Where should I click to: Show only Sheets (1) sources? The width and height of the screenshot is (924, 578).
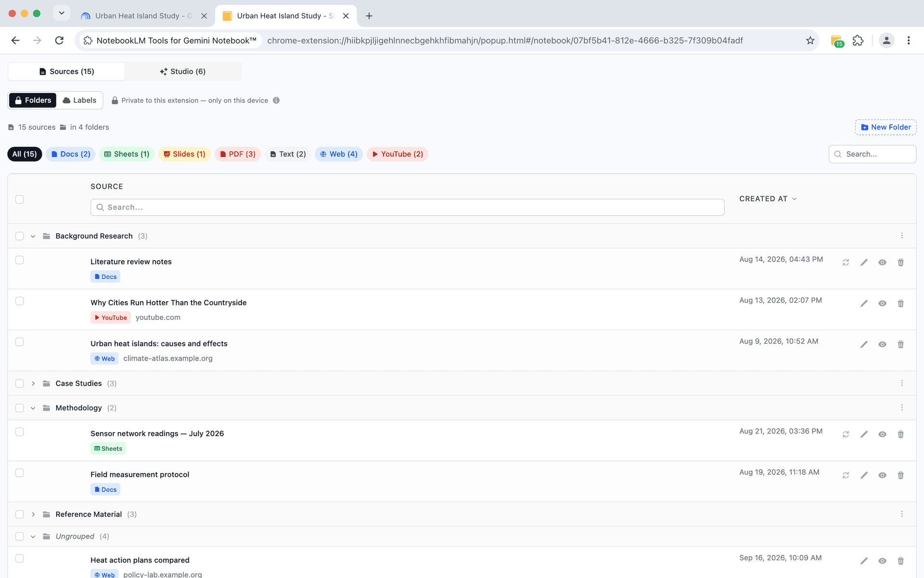[127, 154]
